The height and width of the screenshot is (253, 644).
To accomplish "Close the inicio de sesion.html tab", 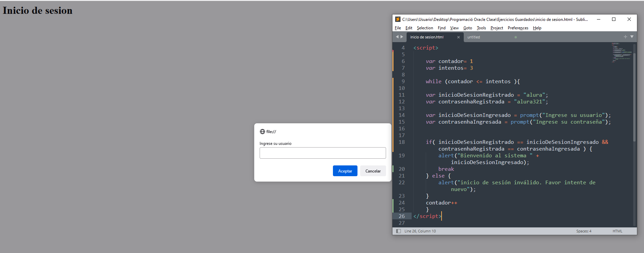I will [458, 37].
